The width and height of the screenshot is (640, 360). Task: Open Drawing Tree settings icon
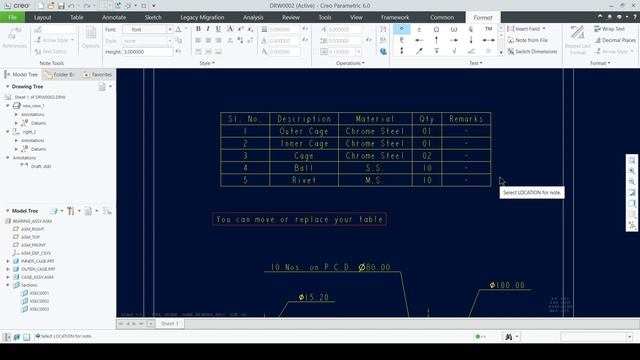[102, 87]
